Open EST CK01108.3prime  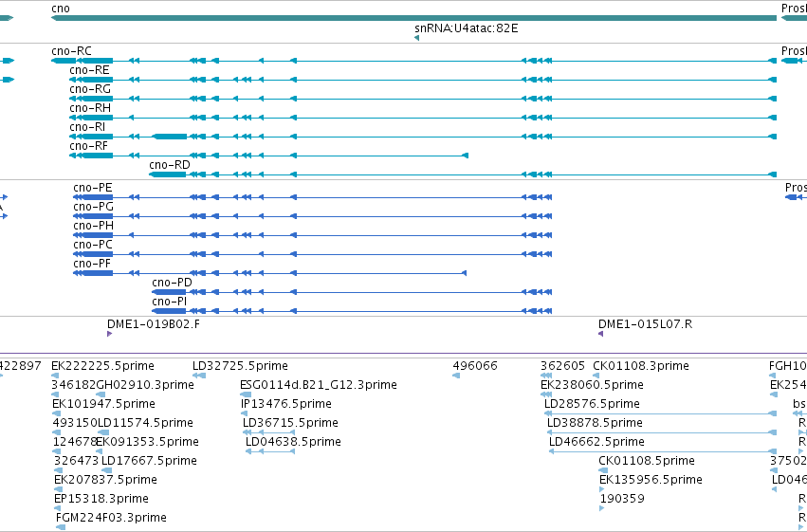pos(641,366)
